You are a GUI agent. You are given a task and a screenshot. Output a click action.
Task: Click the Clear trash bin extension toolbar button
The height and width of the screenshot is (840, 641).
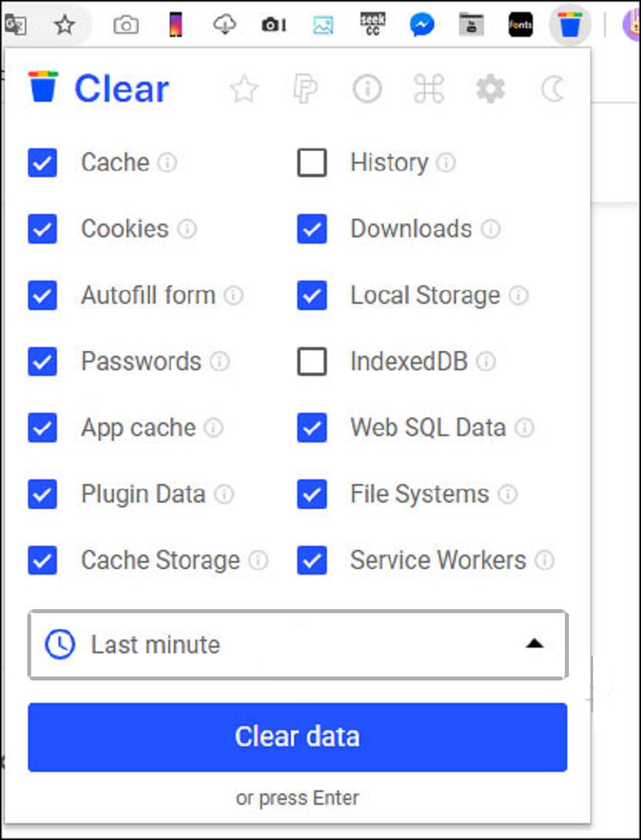point(570,25)
